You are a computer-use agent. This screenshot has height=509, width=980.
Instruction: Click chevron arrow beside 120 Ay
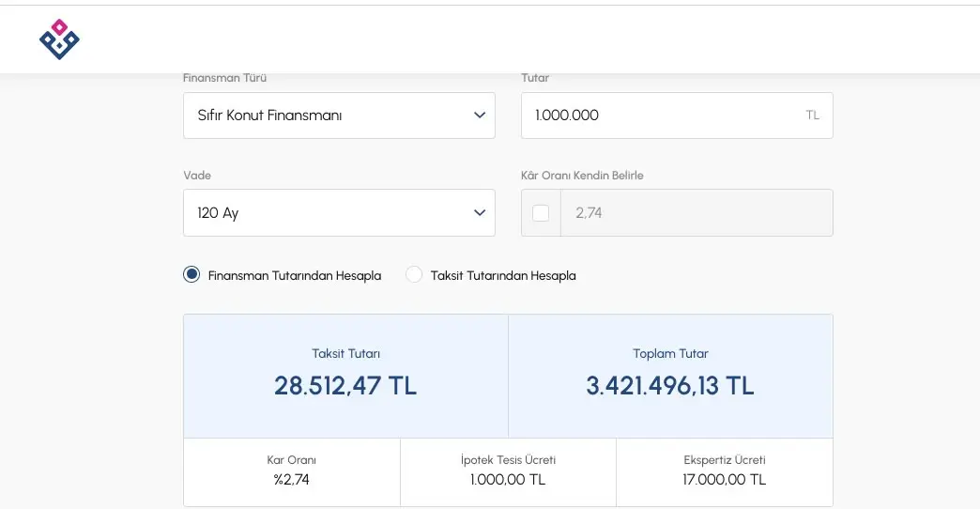(x=480, y=213)
